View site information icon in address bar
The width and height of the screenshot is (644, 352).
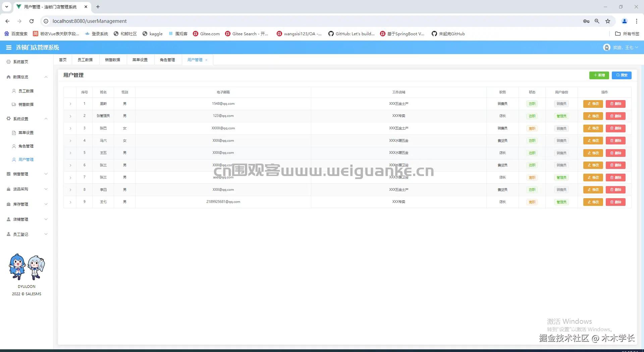(46, 21)
